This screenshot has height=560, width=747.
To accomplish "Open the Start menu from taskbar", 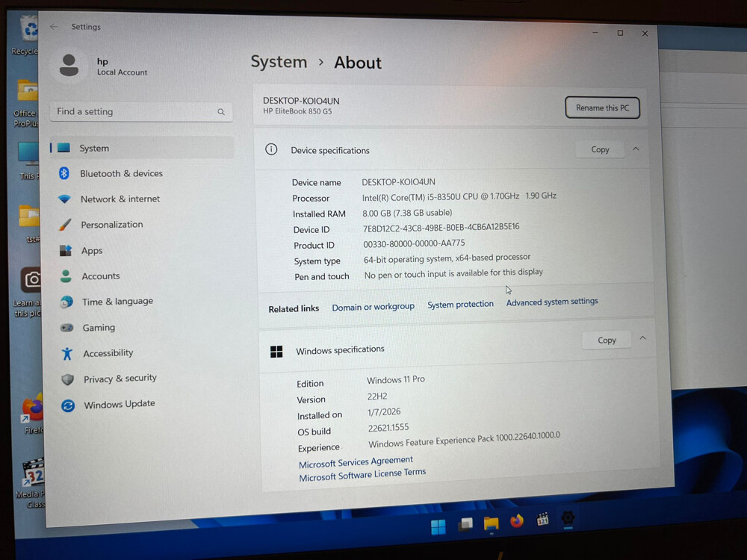I will pyautogui.click(x=438, y=526).
